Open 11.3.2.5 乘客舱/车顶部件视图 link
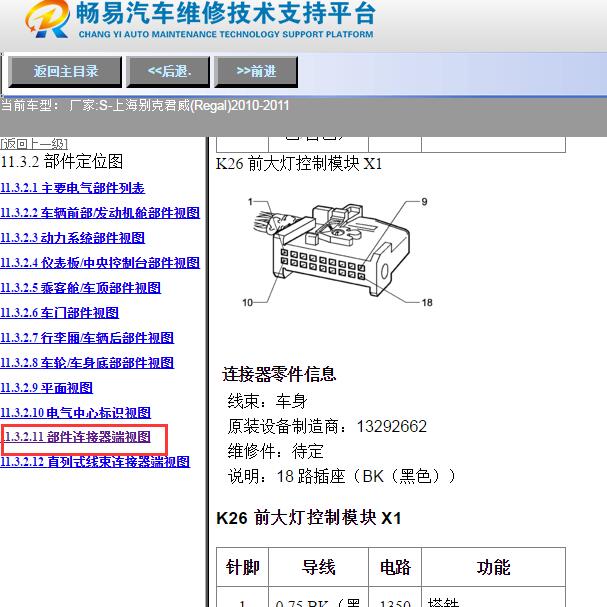 pyautogui.click(x=81, y=288)
